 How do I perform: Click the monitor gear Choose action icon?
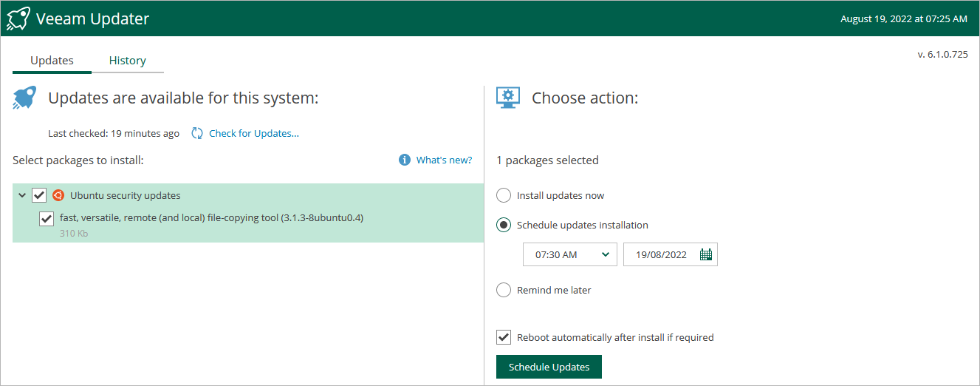pyautogui.click(x=508, y=98)
